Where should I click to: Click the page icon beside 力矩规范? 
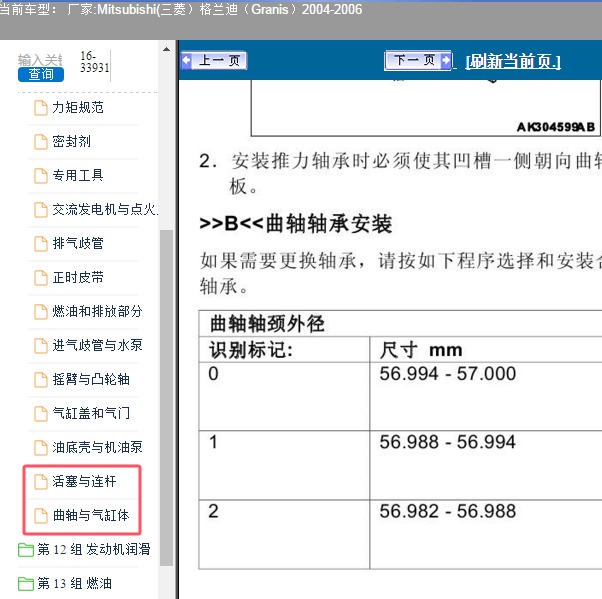(41, 108)
